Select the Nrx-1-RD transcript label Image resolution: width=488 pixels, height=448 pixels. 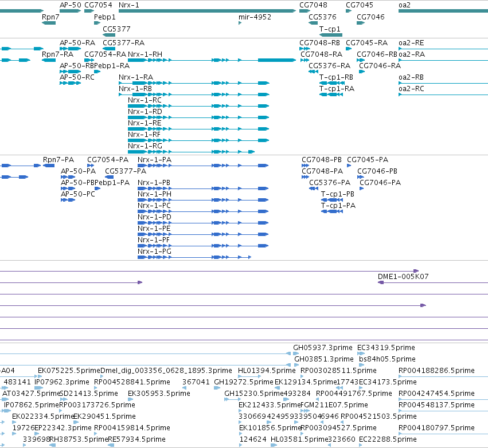tap(145, 112)
